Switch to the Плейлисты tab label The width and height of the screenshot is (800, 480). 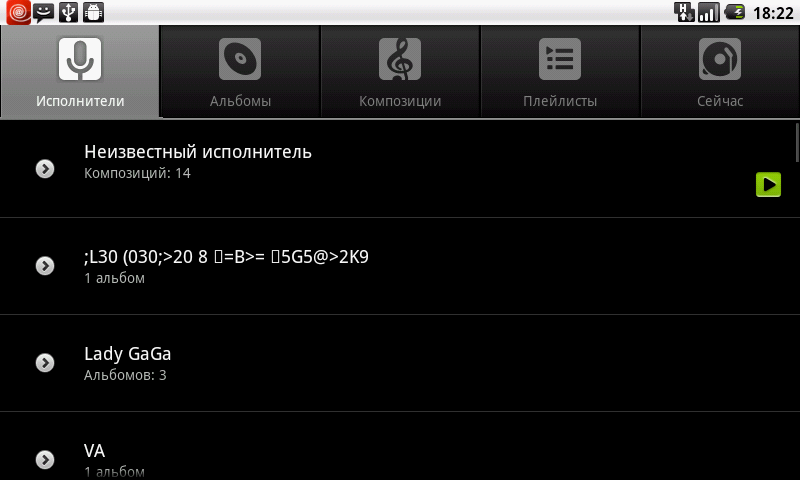tap(560, 101)
